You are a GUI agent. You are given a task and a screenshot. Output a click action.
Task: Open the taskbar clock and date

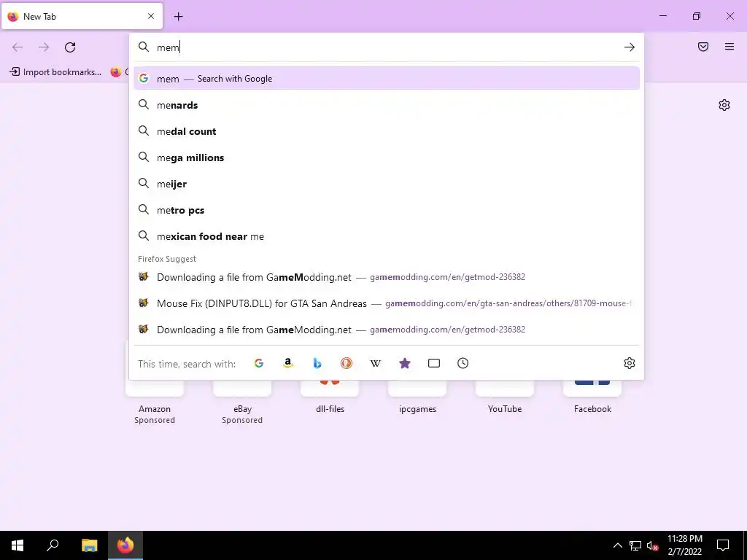[684, 545]
